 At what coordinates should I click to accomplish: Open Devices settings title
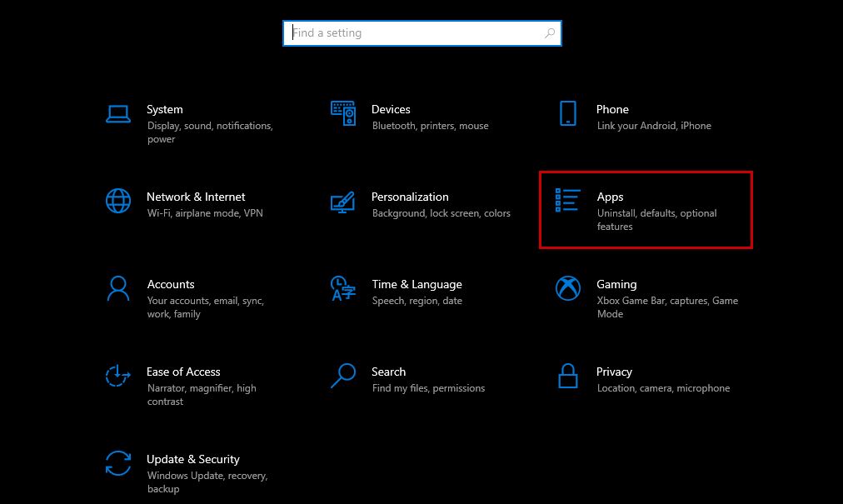click(x=391, y=109)
